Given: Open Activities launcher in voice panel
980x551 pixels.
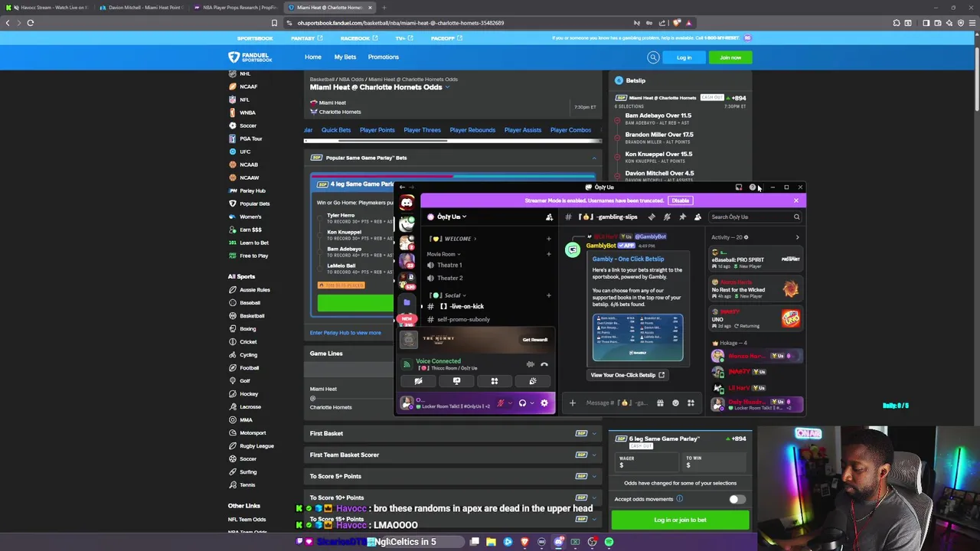Looking at the screenshot, I should [495, 381].
